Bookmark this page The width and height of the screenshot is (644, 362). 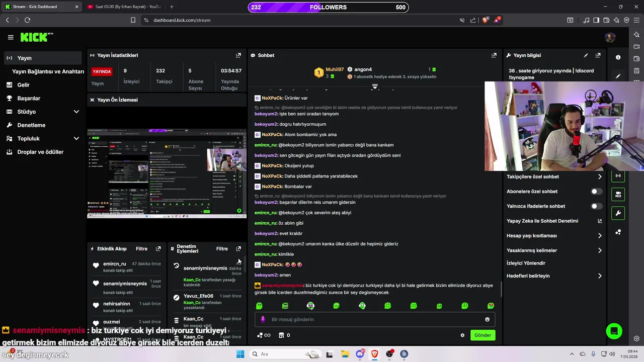tap(133, 20)
